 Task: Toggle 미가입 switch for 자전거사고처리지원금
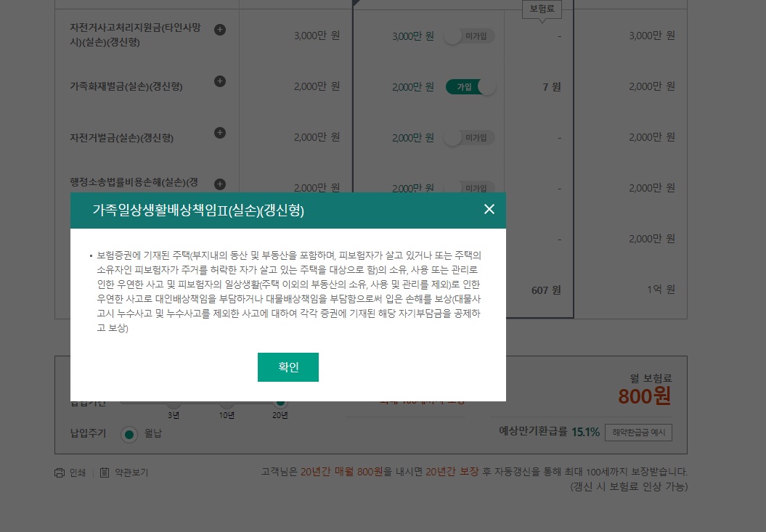(470, 36)
